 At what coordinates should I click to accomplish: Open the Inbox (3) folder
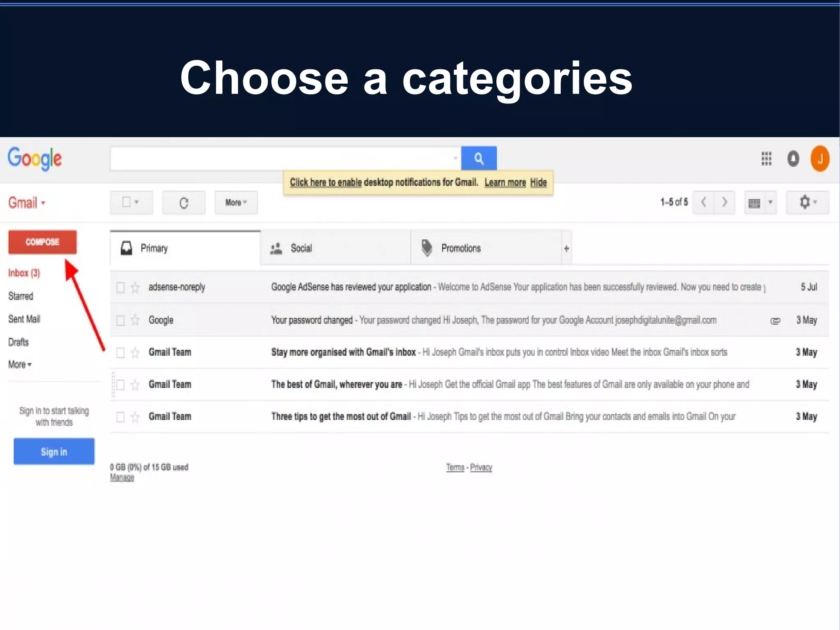pyautogui.click(x=24, y=273)
